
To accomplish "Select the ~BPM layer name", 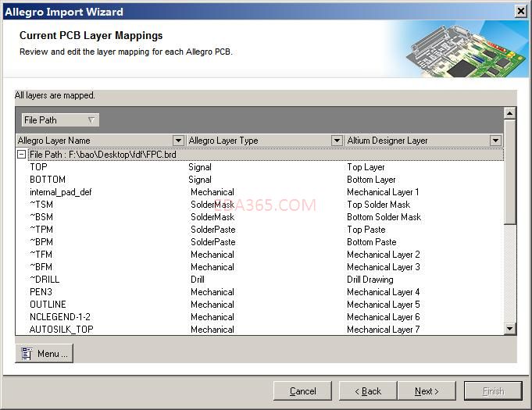I will click(x=41, y=242).
